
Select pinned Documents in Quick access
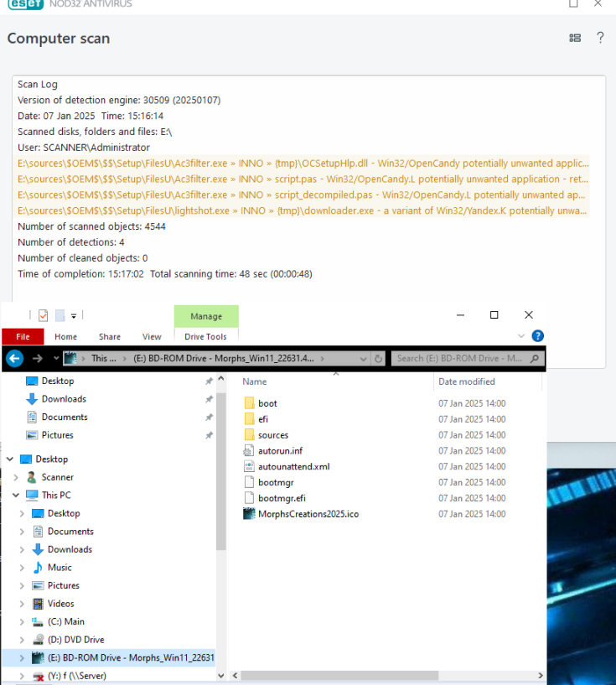(65, 418)
